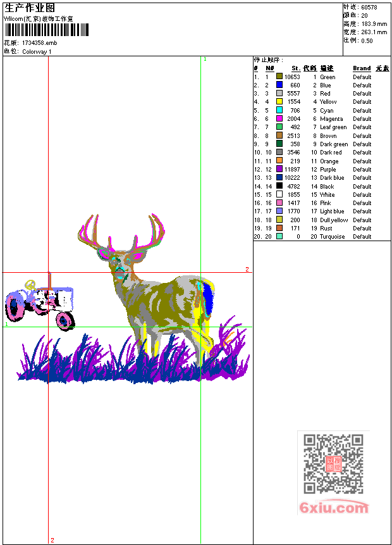The image size is (392, 545).
Task: Select the Brown thread swatch
Action: [279, 135]
